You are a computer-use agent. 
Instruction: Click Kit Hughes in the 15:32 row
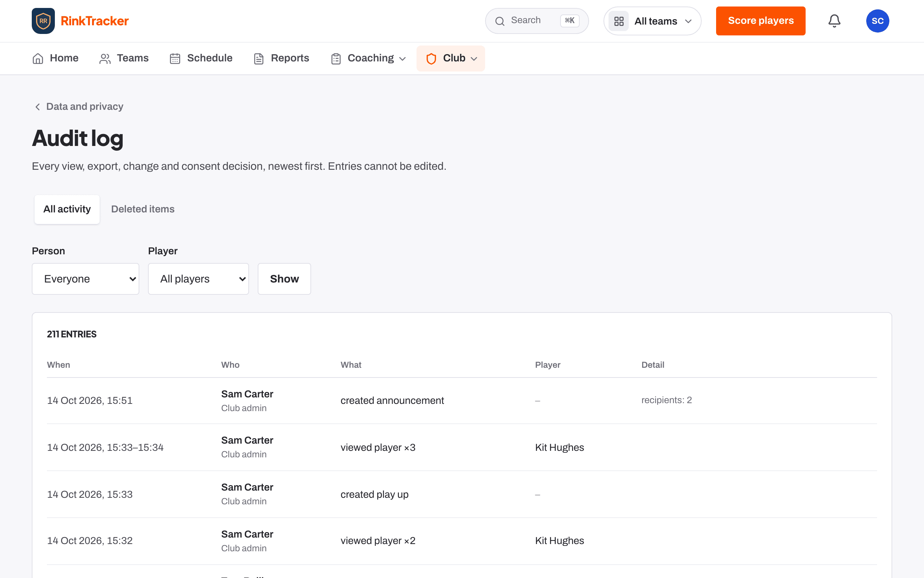tap(559, 540)
